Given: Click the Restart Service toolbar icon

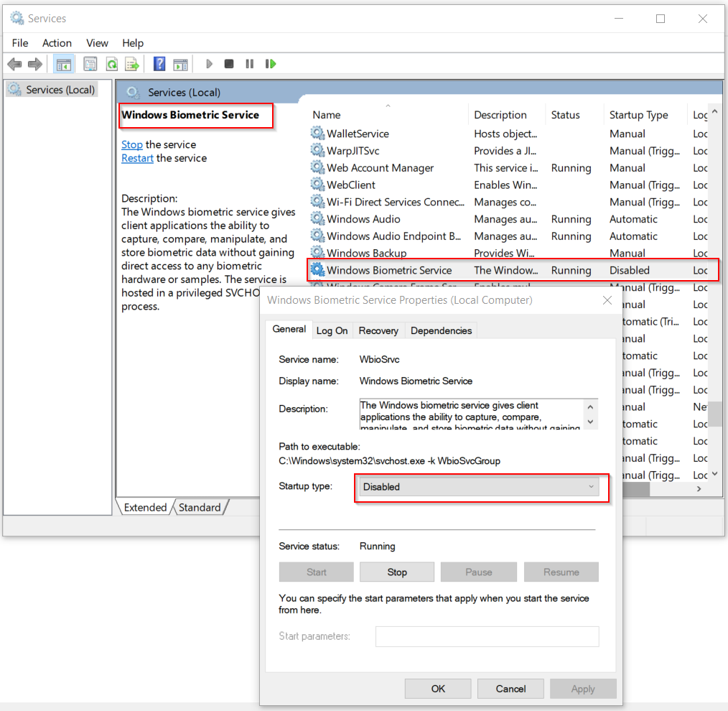Looking at the screenshot, I should coord(271,64).
